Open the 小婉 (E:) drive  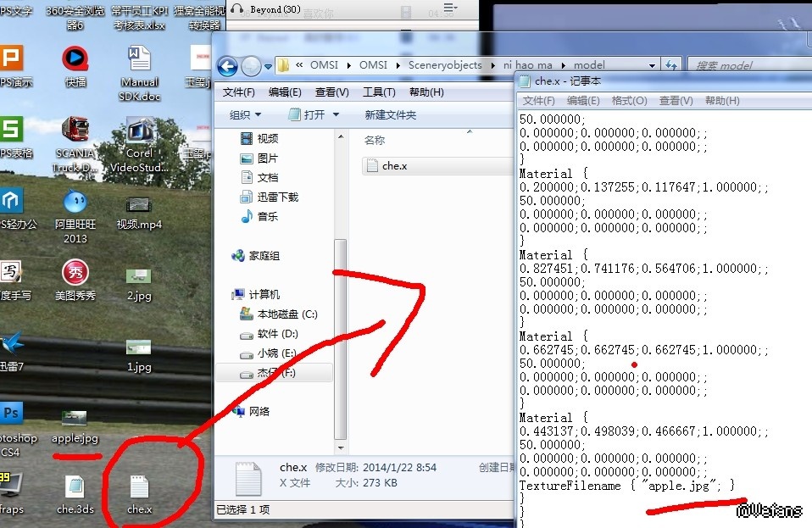coord(268,353)
